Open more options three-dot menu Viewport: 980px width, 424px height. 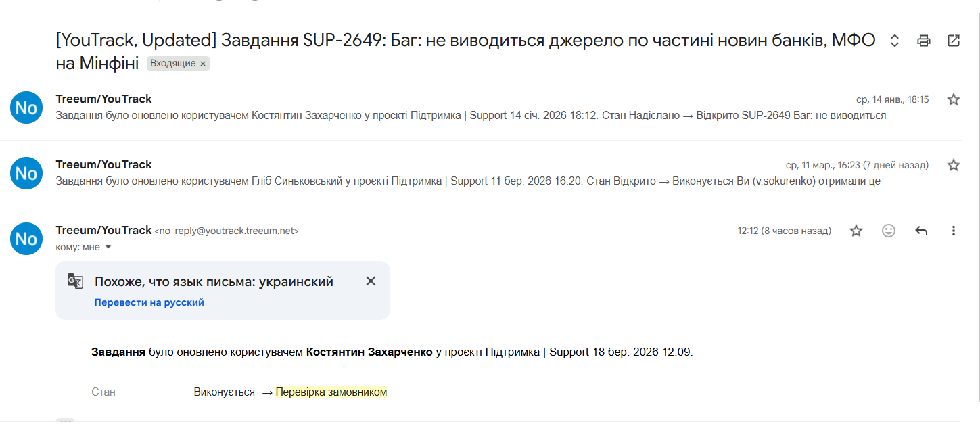pos(954,231)
